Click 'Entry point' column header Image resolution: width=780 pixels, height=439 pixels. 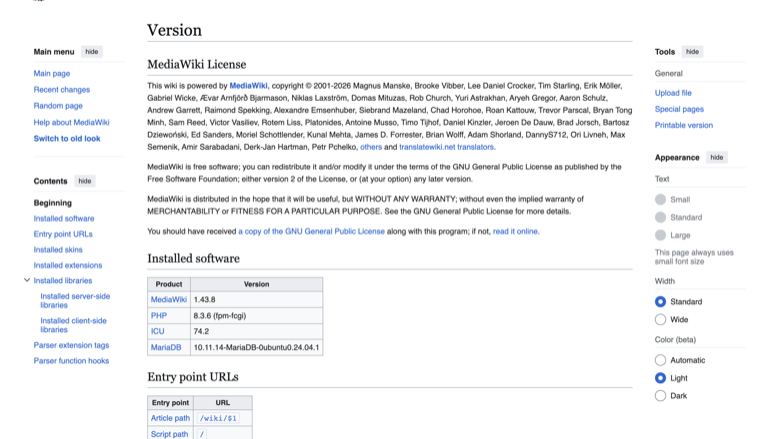point(170,403)
